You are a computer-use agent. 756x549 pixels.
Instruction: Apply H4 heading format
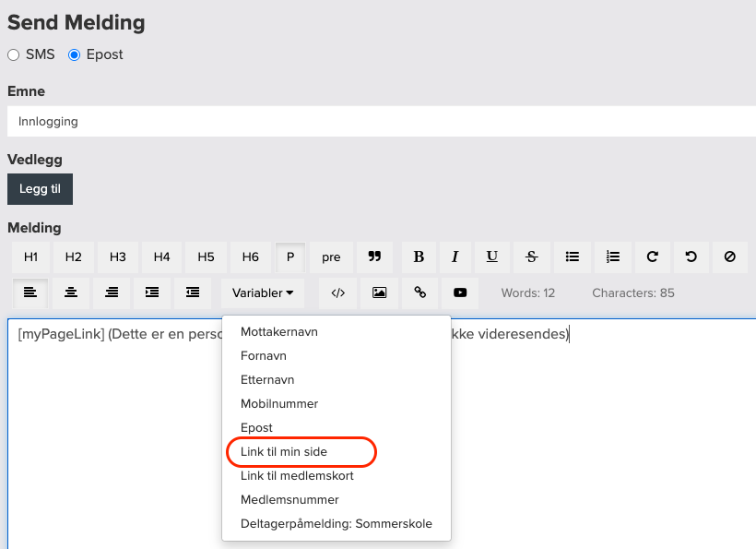pos(161,257)
